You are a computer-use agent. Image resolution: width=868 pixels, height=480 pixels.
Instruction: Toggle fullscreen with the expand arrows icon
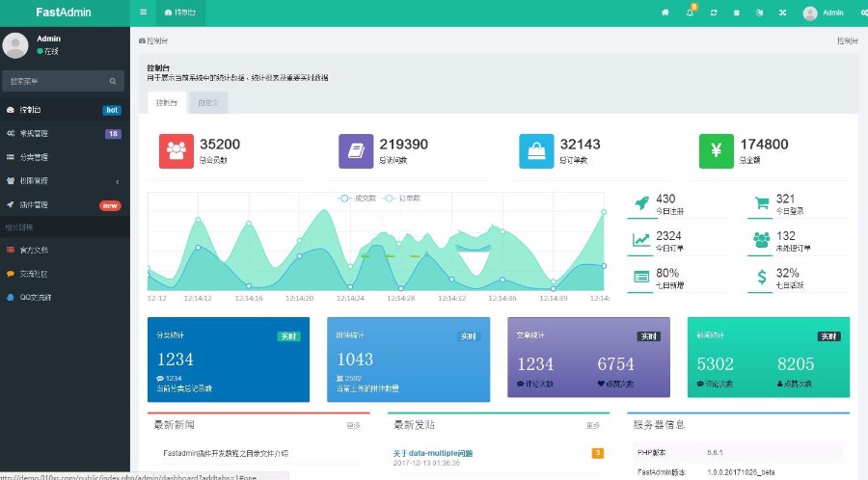(782, 13)
